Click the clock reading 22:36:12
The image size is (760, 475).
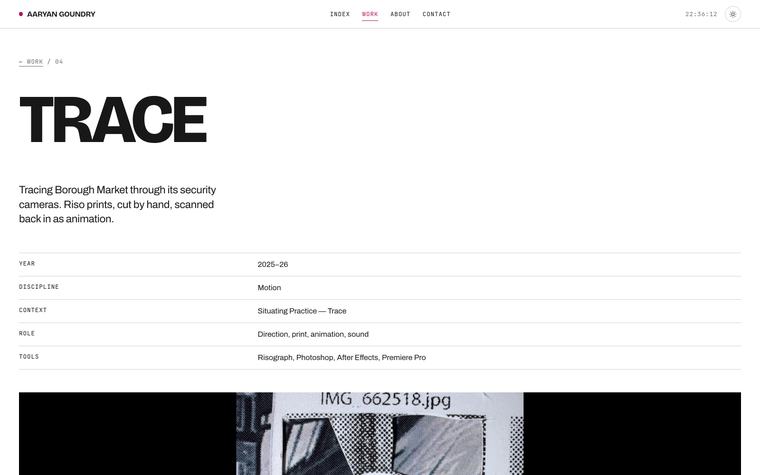click(x=701, y=14)
